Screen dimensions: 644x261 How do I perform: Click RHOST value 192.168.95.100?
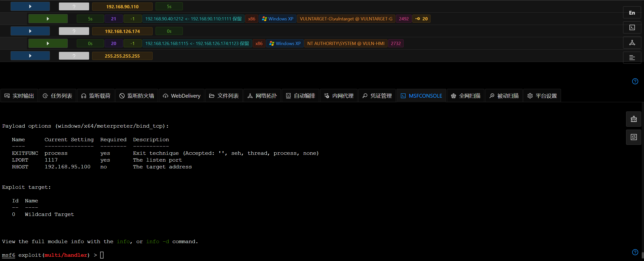point(67,167)
